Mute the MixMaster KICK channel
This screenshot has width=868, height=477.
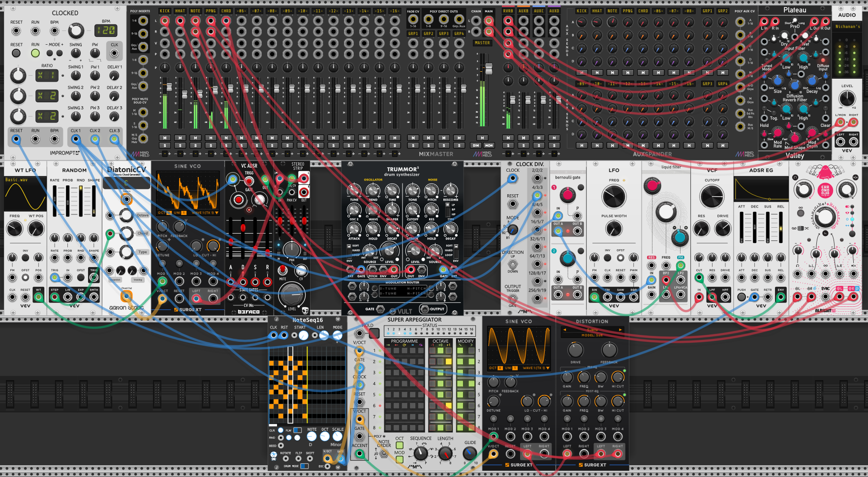(x=165, y=138)
